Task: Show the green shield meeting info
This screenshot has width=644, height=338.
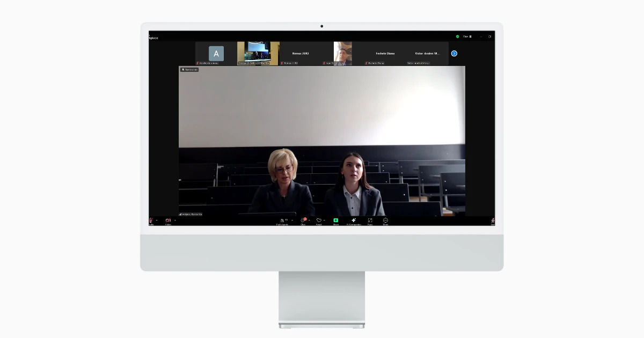Action: tap(457, 36)
